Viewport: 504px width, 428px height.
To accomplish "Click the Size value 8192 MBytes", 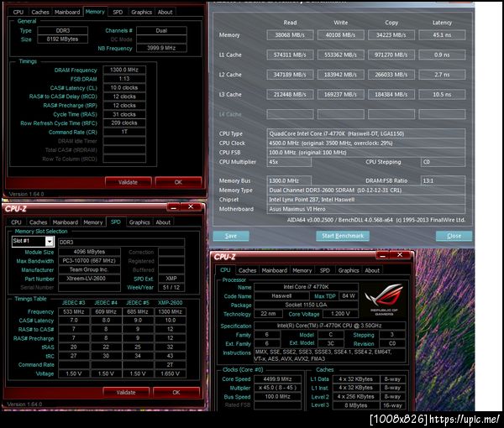I will [x=62, y=39].
